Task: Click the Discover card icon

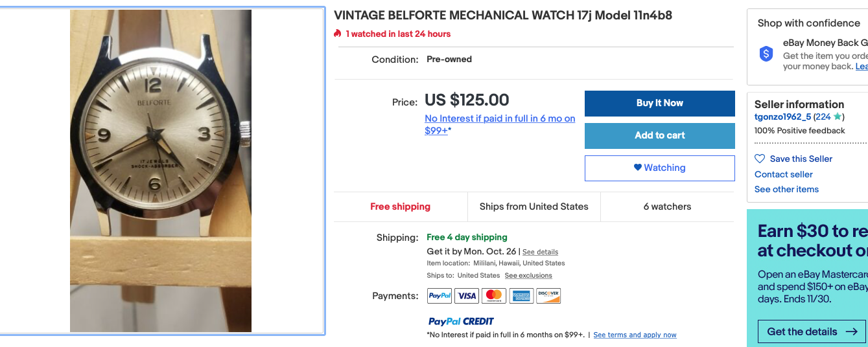Action: pyautogui.click(x=548, y=296)
